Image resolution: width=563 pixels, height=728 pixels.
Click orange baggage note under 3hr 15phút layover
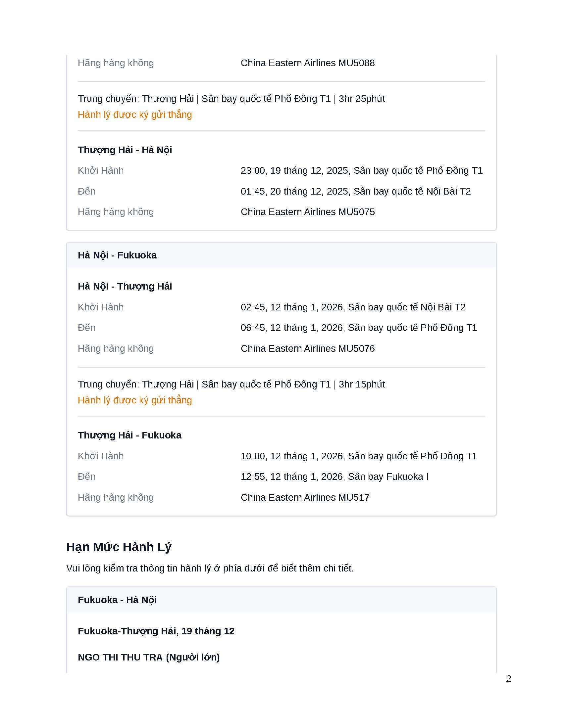coord(135,400)
